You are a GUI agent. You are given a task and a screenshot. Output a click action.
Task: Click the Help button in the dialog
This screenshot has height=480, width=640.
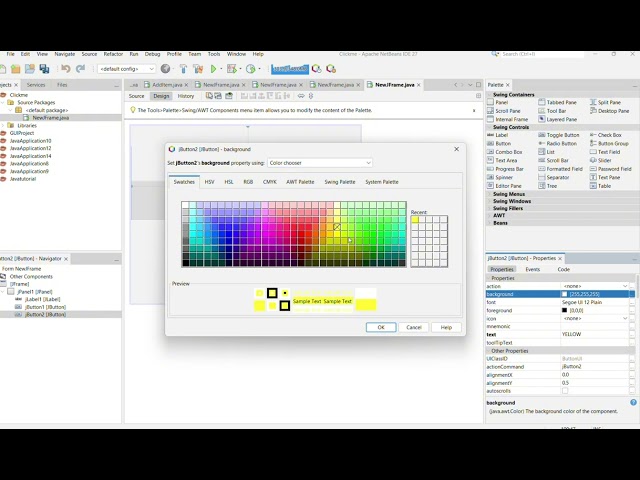[x=446, y=327]
